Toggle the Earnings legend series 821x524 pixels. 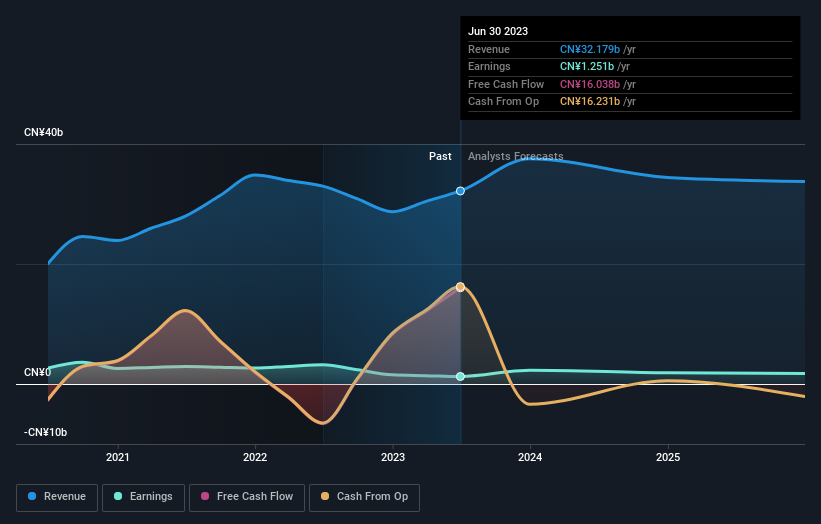143,497
